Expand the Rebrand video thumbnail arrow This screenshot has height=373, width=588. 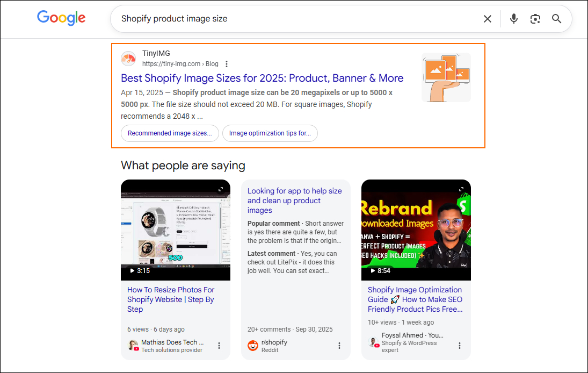click(462, 189)
